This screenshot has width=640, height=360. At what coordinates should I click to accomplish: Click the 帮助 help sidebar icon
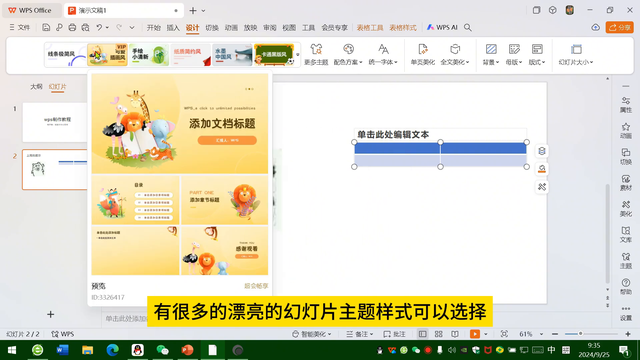tap(626, 286)
